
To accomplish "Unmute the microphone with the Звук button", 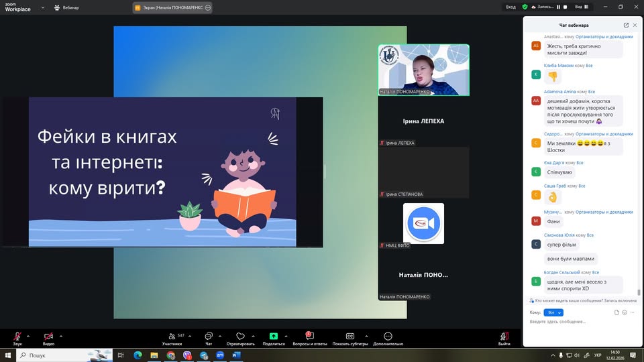I will point(17,337).
